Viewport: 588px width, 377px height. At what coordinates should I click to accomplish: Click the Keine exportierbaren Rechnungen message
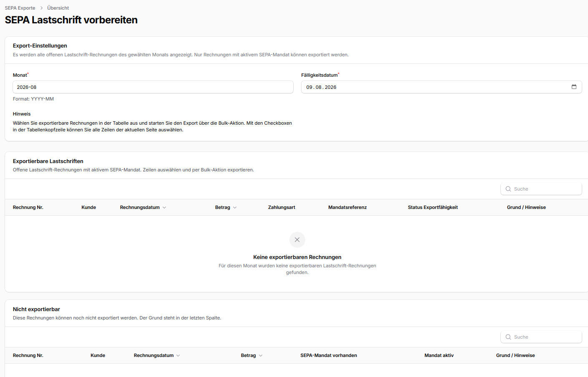pyautogui.click(x=297, y=257)
